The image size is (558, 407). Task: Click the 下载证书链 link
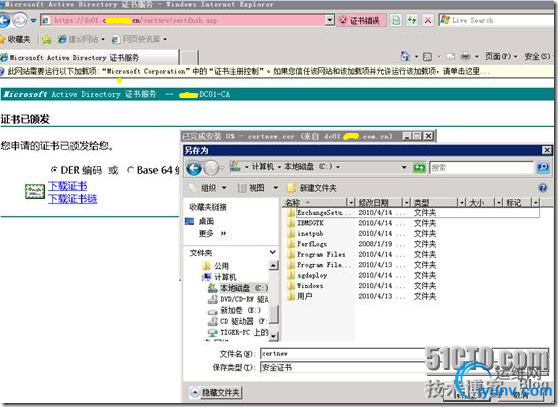click(x=73, y=199)
